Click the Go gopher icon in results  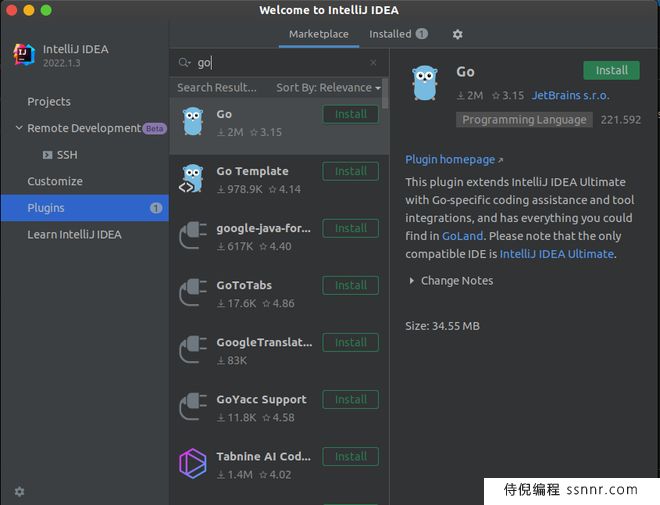click(x=193, y=122)
